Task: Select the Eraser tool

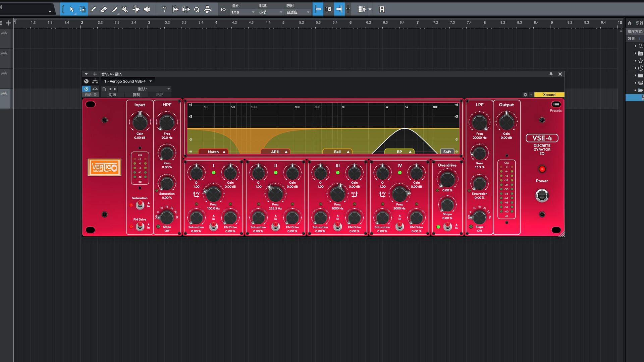Action: pyautogui.click(x=104, y=9)
